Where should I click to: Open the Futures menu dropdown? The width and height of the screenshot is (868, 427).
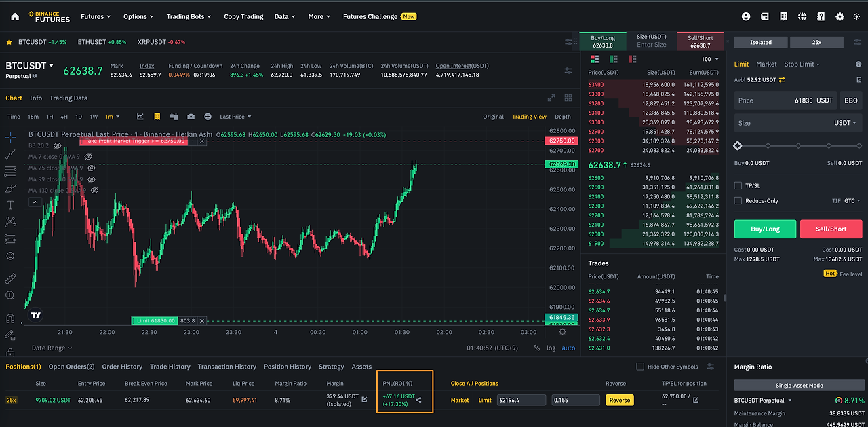coord(96,16)
